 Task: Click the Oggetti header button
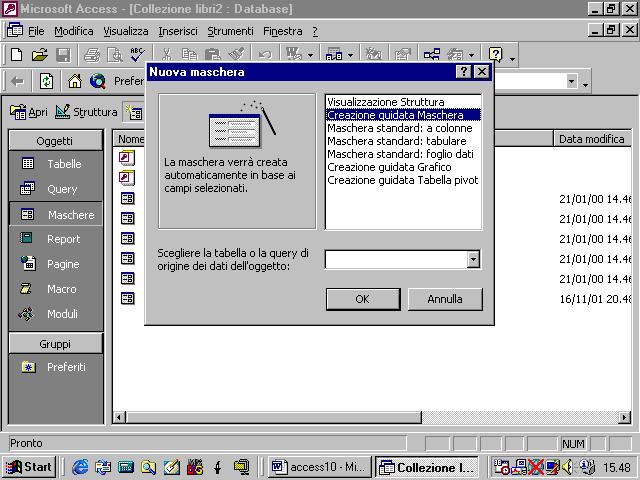tap(56, 141)
